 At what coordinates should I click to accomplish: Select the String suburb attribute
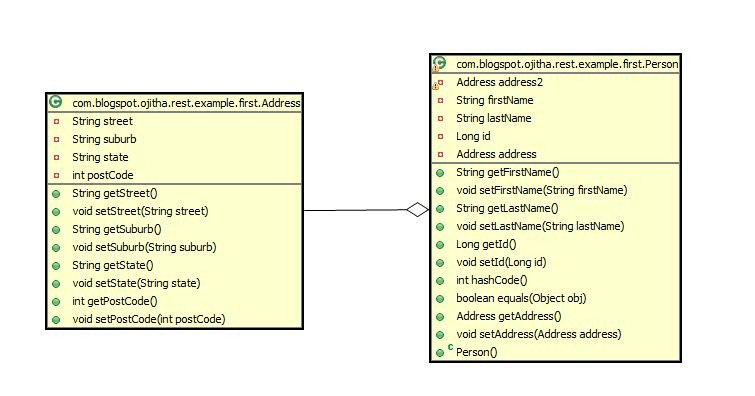point(104,139)
